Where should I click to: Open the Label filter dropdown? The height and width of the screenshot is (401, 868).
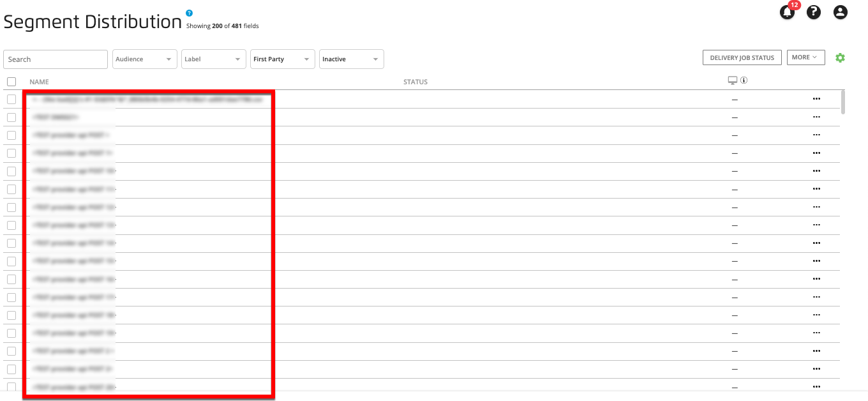click(x=214, y=59)
